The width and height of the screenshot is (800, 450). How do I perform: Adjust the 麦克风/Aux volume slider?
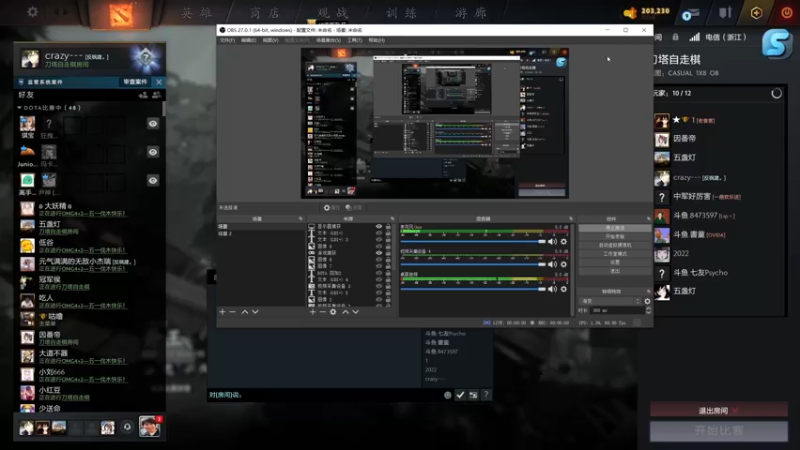(473, 242)
